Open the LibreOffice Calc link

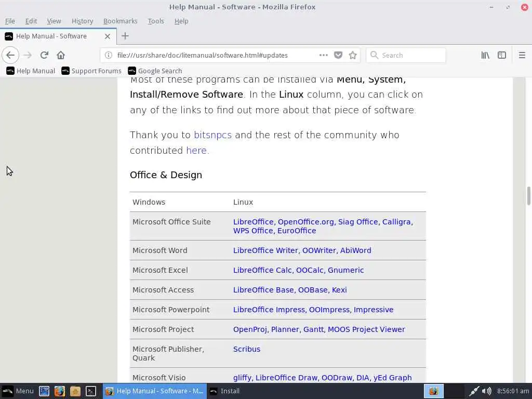click(x=262, y=270)
